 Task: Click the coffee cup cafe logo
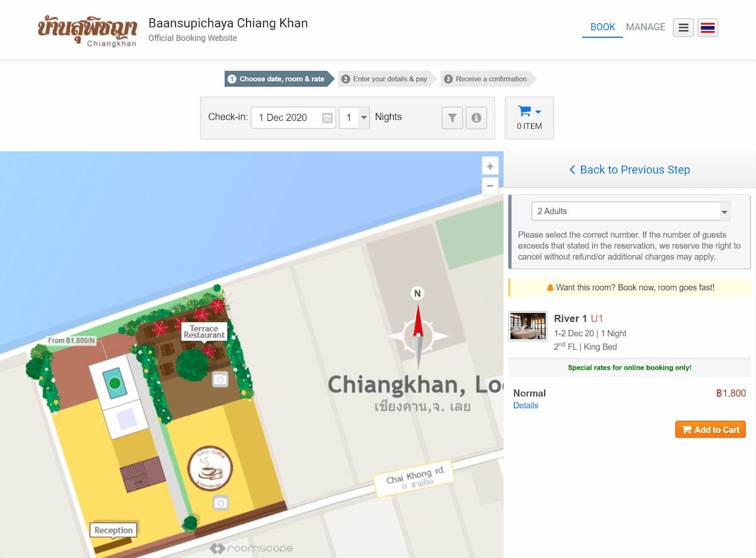210,470
